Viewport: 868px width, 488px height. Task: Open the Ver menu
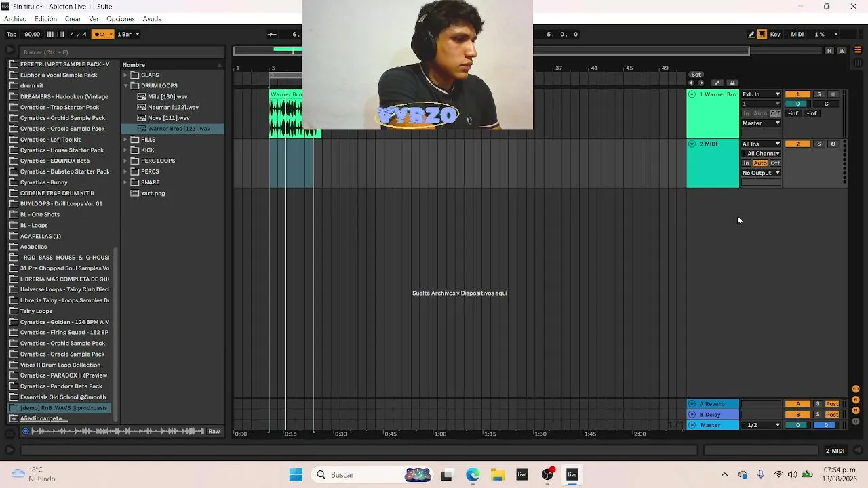pos(94,19)
